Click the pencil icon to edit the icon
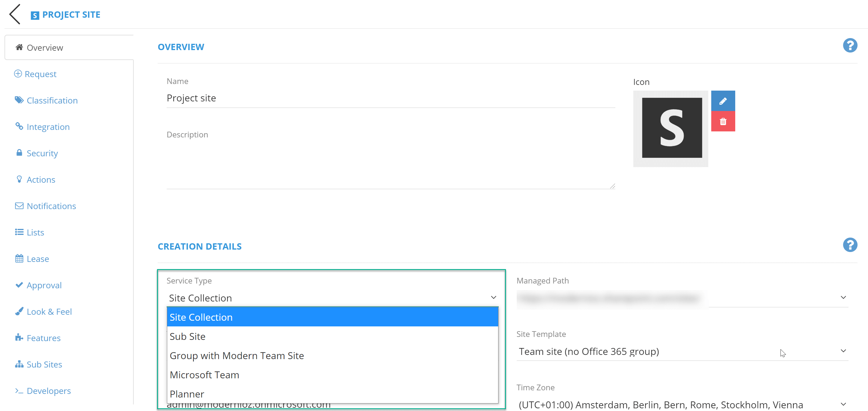This screenshot has width=868, height=411. (x=723, y=100)
